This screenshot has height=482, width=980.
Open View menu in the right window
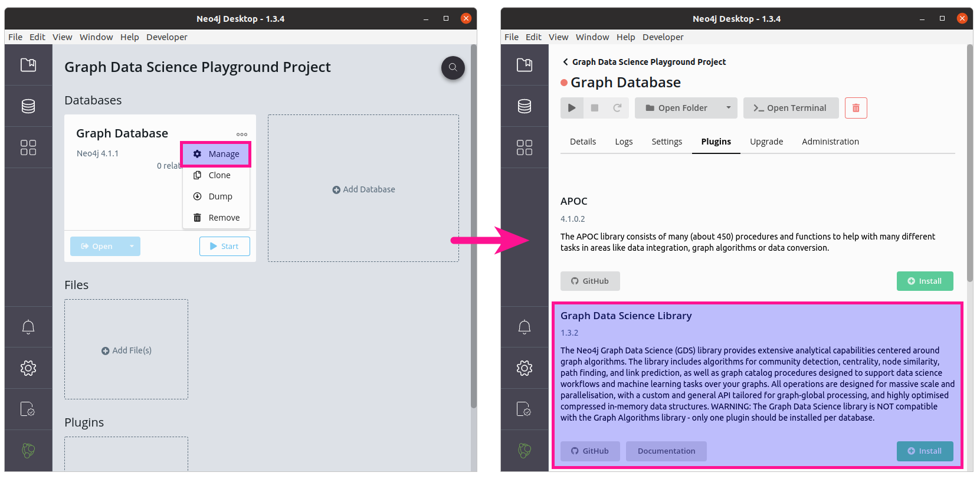[559, 37]
